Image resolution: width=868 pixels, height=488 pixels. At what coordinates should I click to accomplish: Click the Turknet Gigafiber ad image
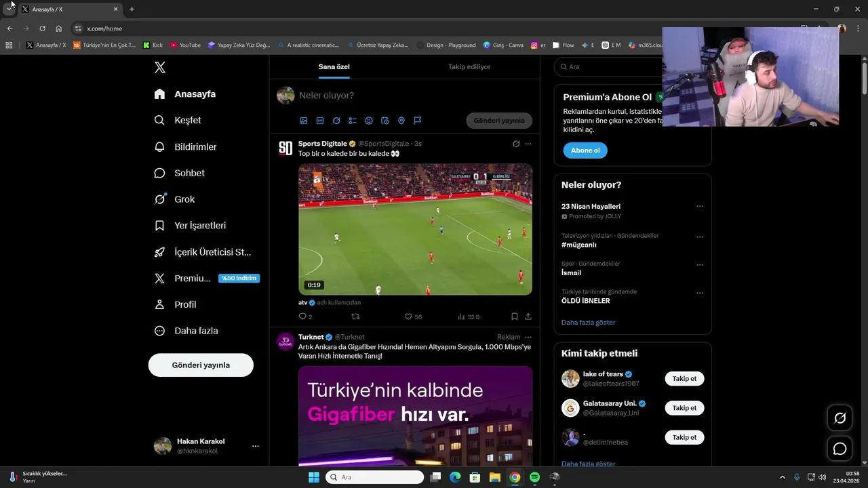click(415, 415)
